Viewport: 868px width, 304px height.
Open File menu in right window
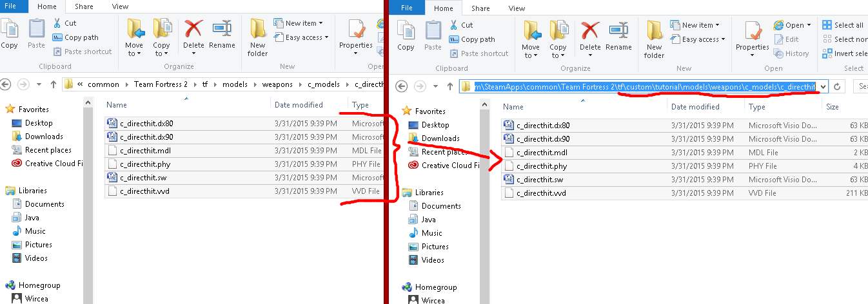(407, 8)
